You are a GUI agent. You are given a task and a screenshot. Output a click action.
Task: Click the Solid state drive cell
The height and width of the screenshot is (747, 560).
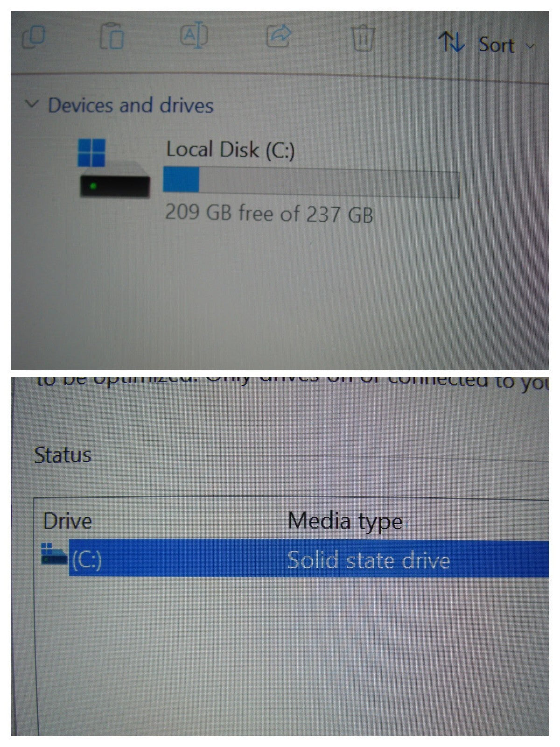(x=368, y=560)
